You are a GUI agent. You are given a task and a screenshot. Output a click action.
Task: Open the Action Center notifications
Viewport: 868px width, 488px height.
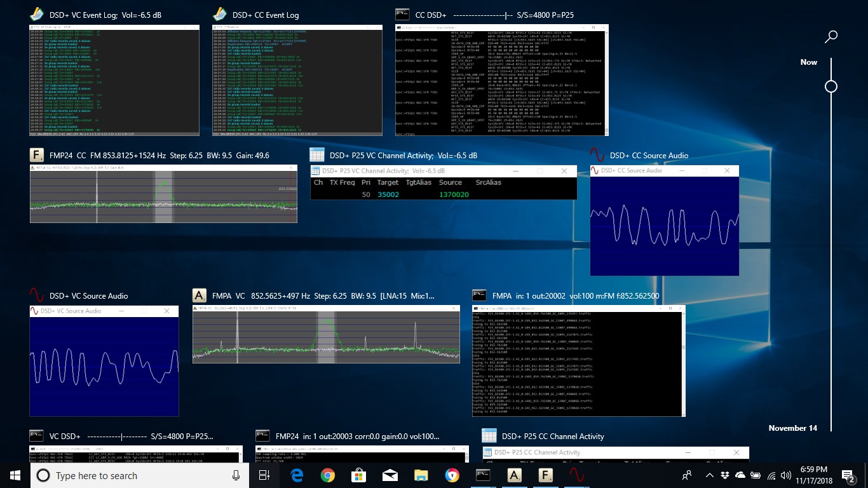848,475
